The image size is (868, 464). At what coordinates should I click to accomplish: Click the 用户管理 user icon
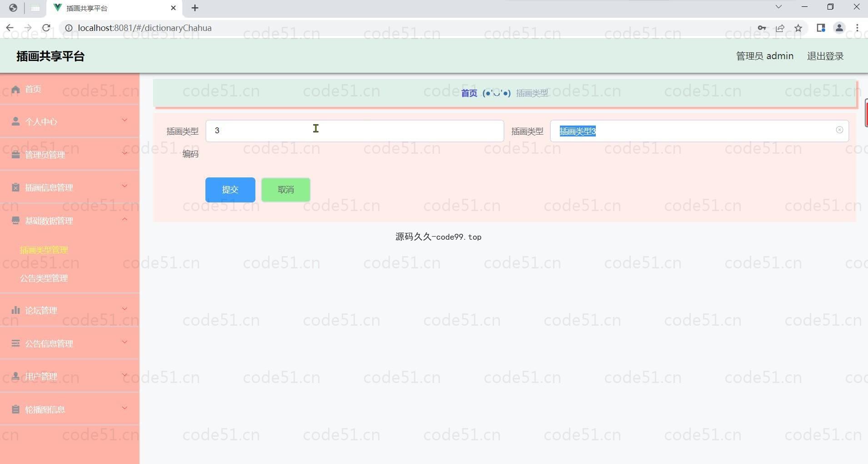pos(16,376)
